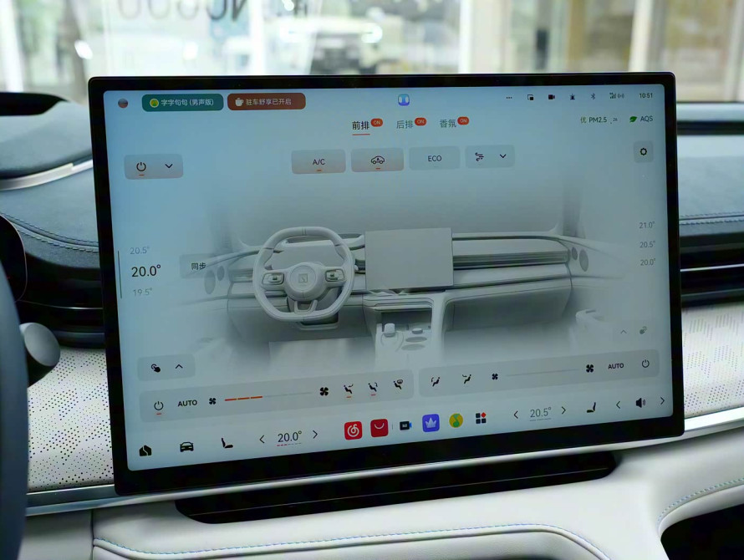Tap the home icon in bottom bar
Image resolution: width=744 pixels, height=560 pixels.
tap(145, 451)
